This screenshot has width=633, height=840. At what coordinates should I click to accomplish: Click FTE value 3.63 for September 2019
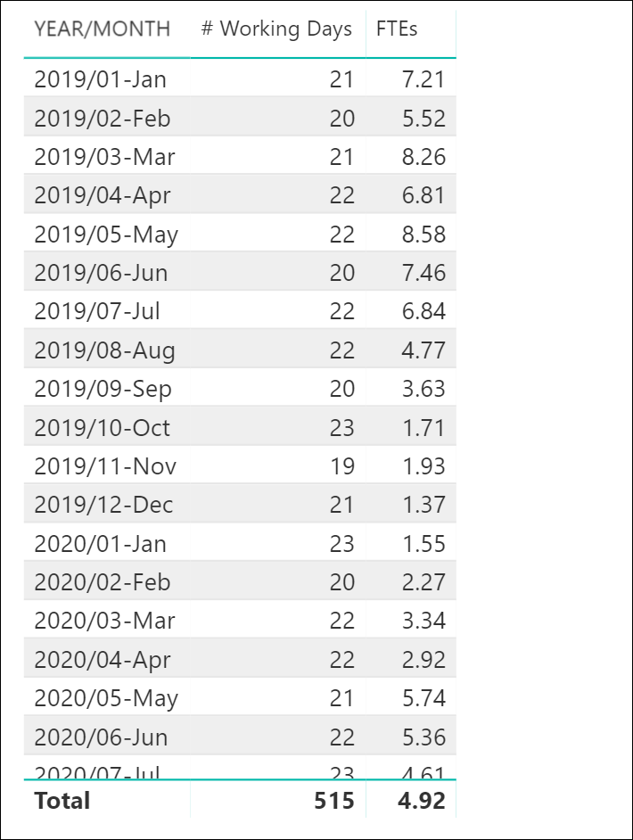pos(423,389)
